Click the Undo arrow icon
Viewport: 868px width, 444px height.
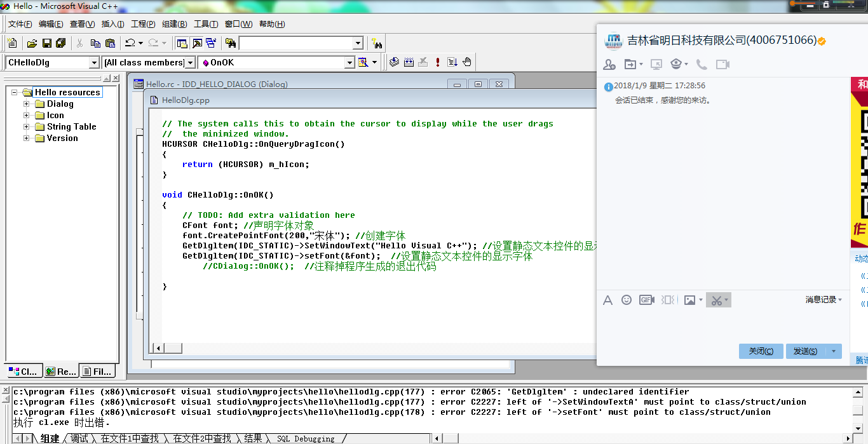point(130,43)
